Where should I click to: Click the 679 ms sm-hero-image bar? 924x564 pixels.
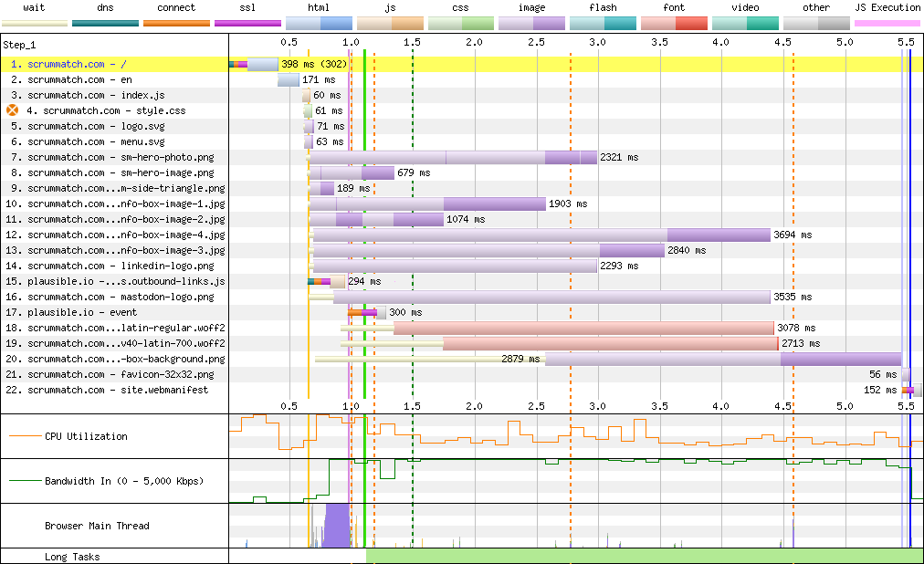pos(352,172)
